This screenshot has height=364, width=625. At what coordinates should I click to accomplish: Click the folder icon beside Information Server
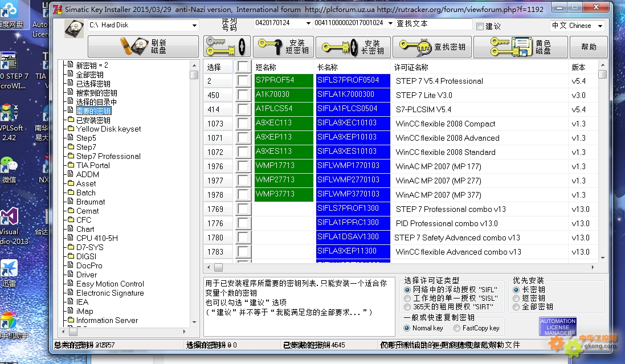pos(71,320)
